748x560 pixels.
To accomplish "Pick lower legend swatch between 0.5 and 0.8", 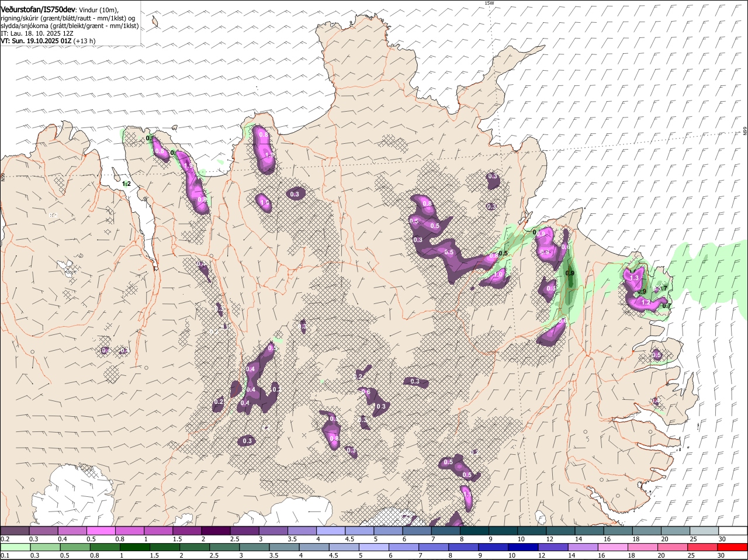I will (x=75, y=547).
